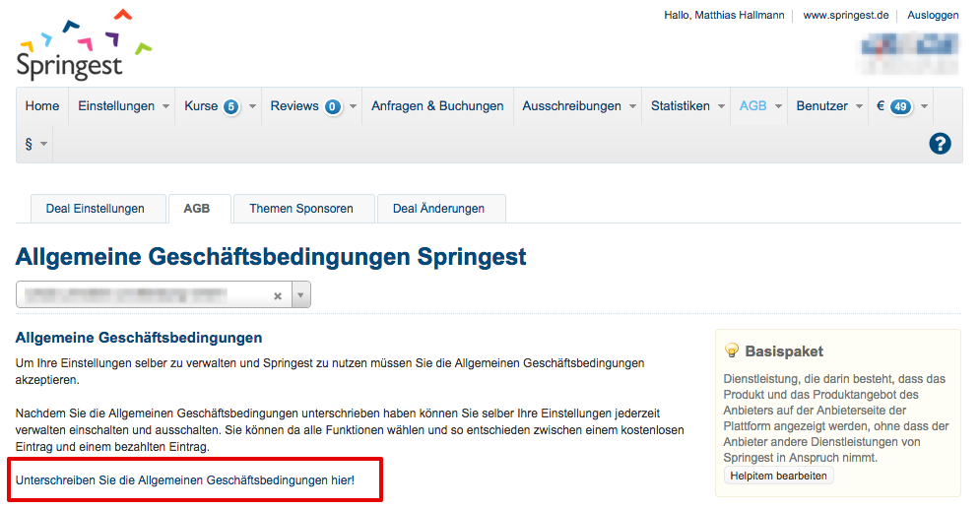
Task: Click Ausloggen to log out
Action: pos(933,15)
